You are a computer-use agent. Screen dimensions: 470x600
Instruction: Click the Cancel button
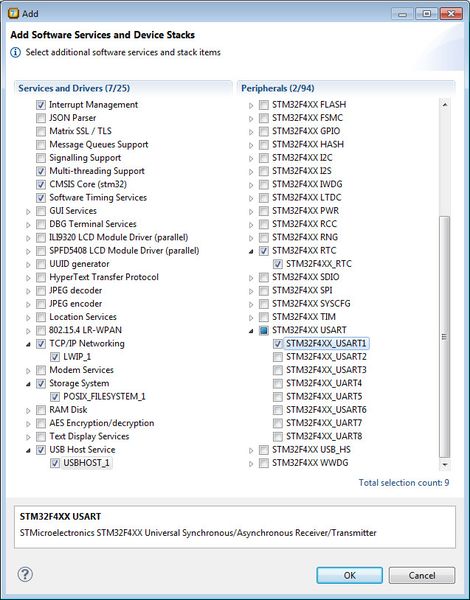(x=422, y=575)
